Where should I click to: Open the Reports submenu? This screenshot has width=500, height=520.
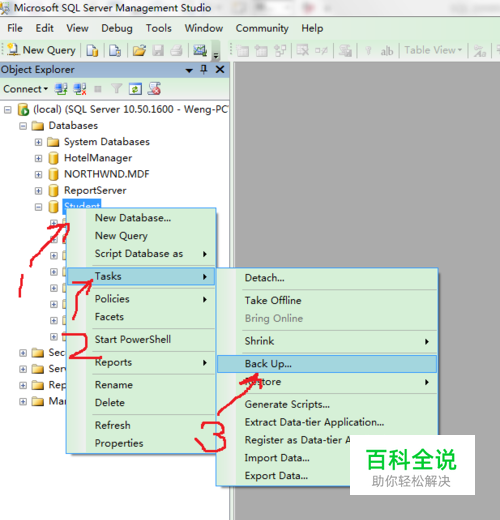(141, 362)
